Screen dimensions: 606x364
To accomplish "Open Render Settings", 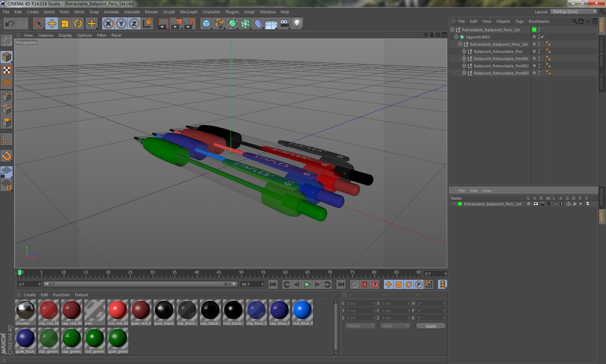I will tap(190, 24).
